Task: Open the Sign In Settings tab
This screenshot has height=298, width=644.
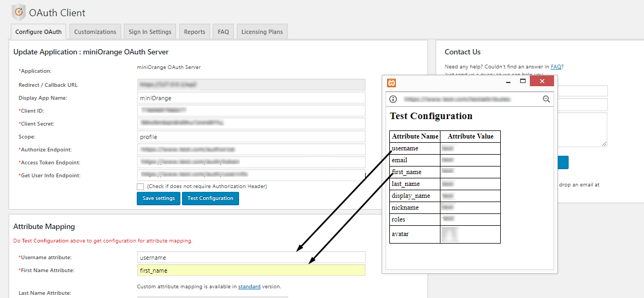Action: point(150,32)
